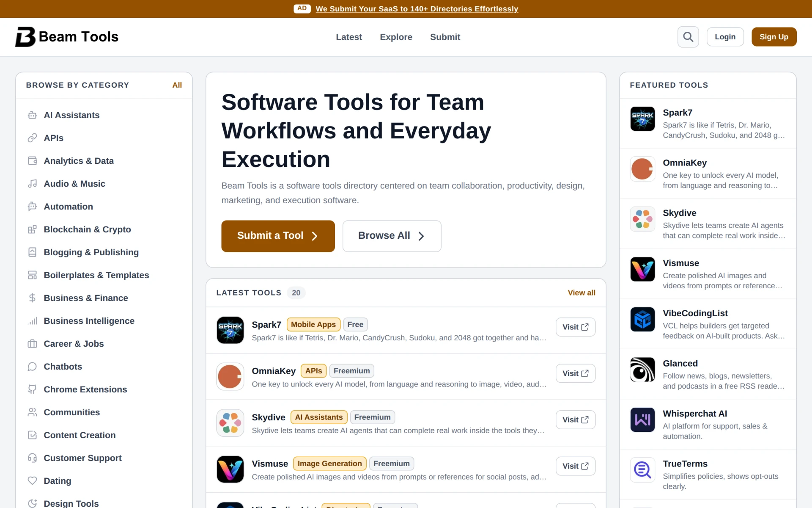The image size is (812, 508).
Task: Click VibeCodingList icon in Featured Tools
Action: [642, 319]
